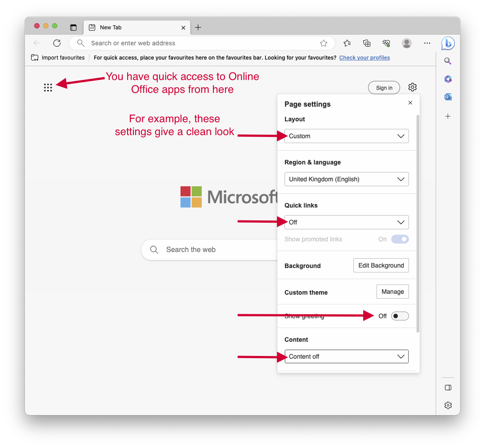Toggle Show promoted links off
This screenshot has width=485, height=448.
(400, 239)
